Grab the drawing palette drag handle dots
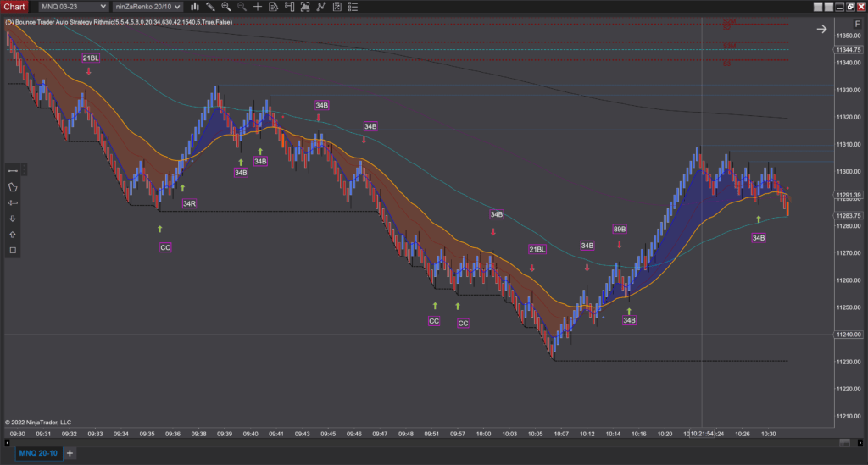Image resolution: width=868 pixels, height=465 pixels. pos(25,169)
